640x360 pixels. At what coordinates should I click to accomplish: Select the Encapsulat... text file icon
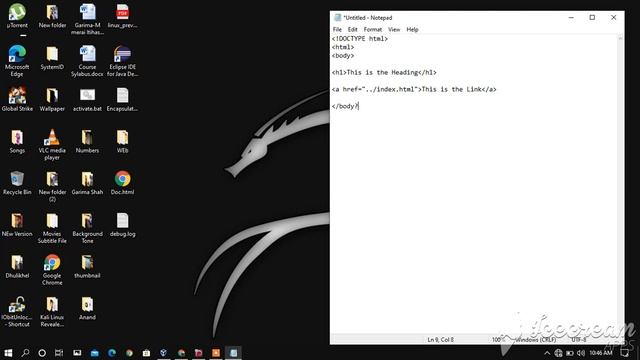[122, 99]
